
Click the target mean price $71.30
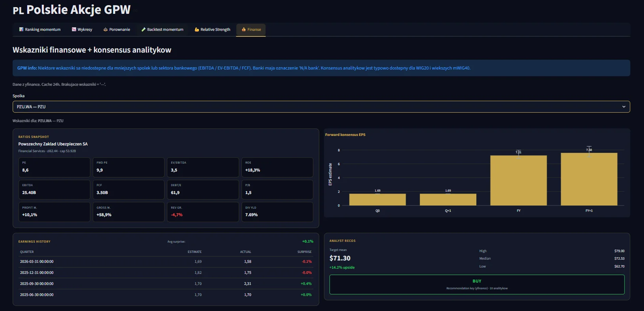[340, 258]
